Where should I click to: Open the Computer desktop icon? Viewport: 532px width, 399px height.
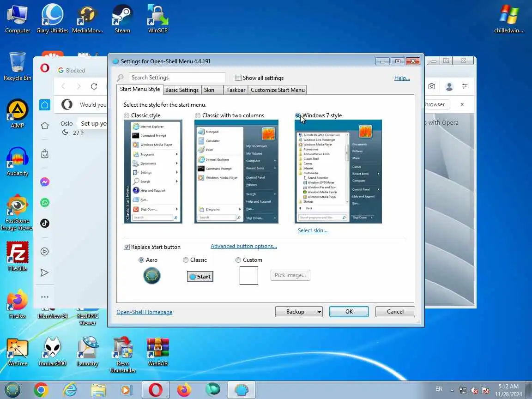click(x=18, y=19)
